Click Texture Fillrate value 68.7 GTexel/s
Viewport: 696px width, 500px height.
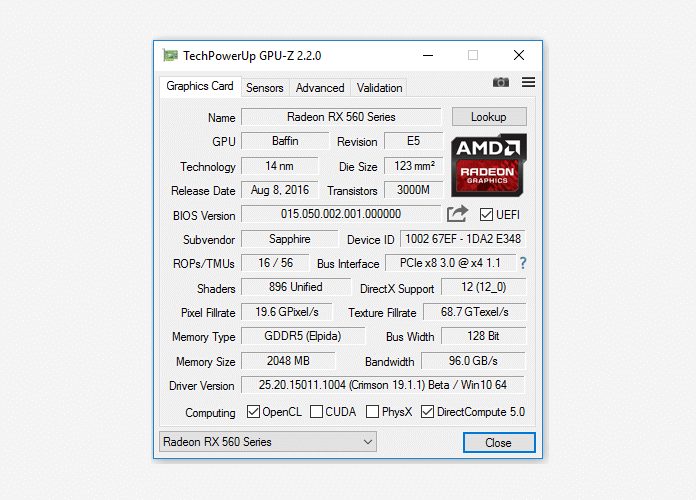[x=475, y=312]
